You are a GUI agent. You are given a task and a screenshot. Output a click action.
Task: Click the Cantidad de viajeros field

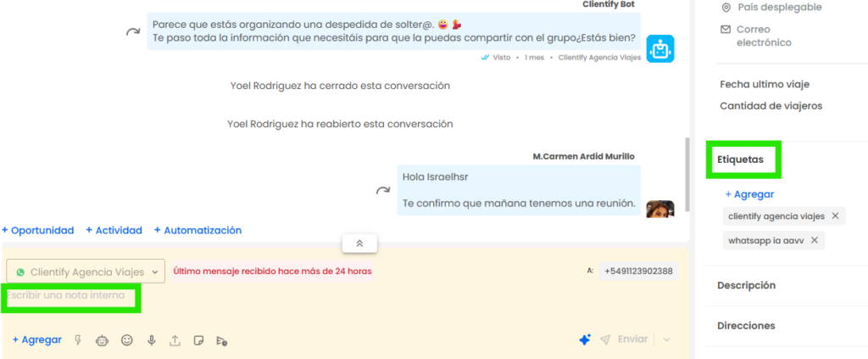point(771,105)
